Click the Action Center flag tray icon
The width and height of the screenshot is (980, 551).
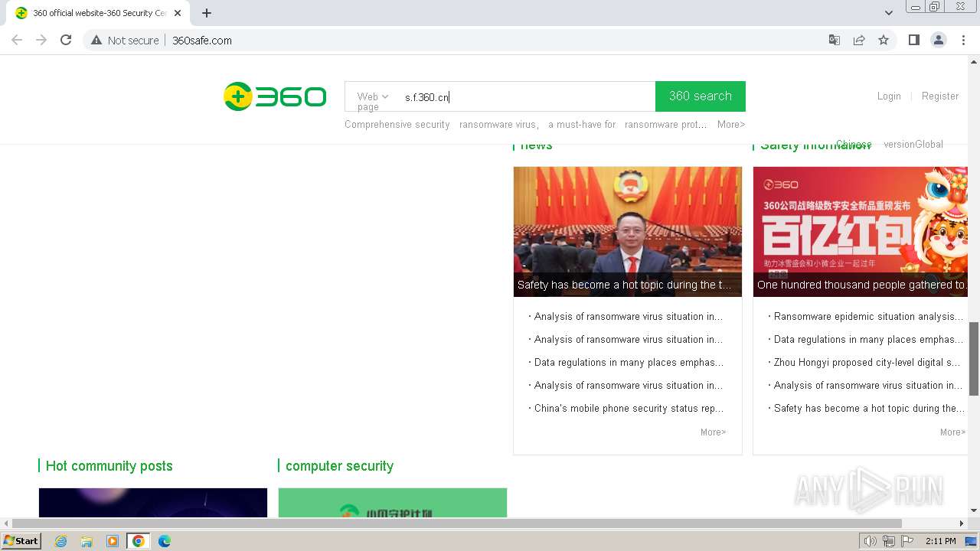(907, 541)
